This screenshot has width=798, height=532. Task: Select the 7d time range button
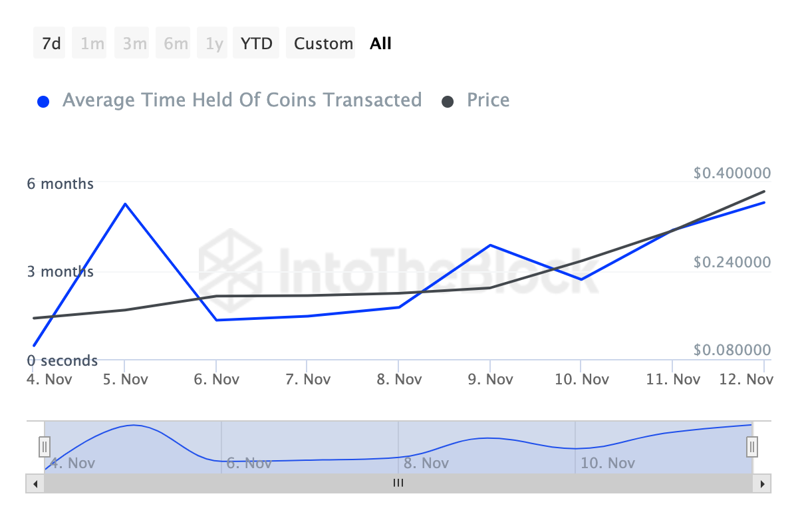point(50,44)
